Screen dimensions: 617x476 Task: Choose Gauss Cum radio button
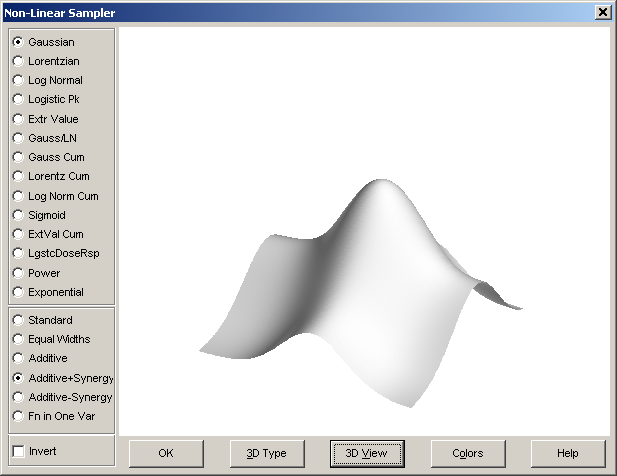pyautogui.click(x=48, y=157)
